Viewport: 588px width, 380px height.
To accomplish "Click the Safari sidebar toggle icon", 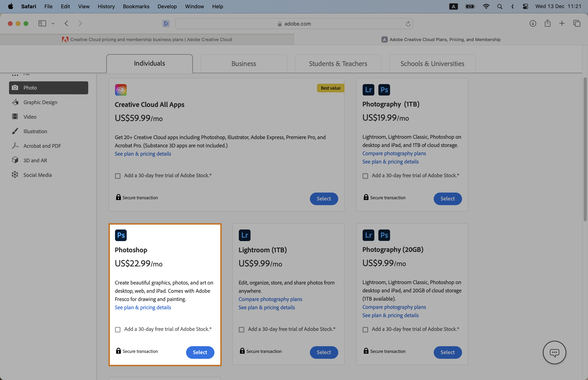I will pyautogui.click(x=42, y=23).
